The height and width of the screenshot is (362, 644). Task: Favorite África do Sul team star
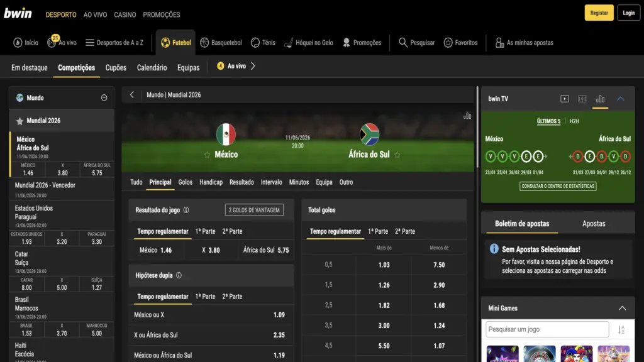[x=397, y=155]
